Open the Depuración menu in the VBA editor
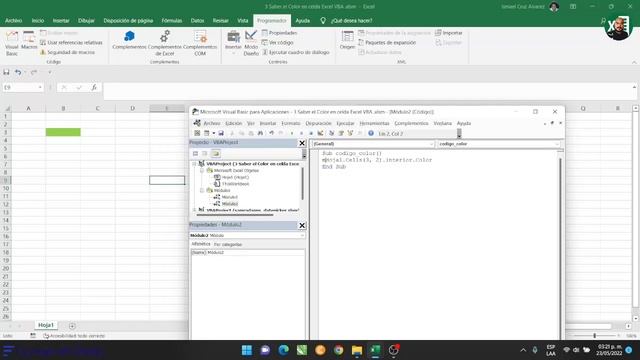 click(x=318, y=123)
